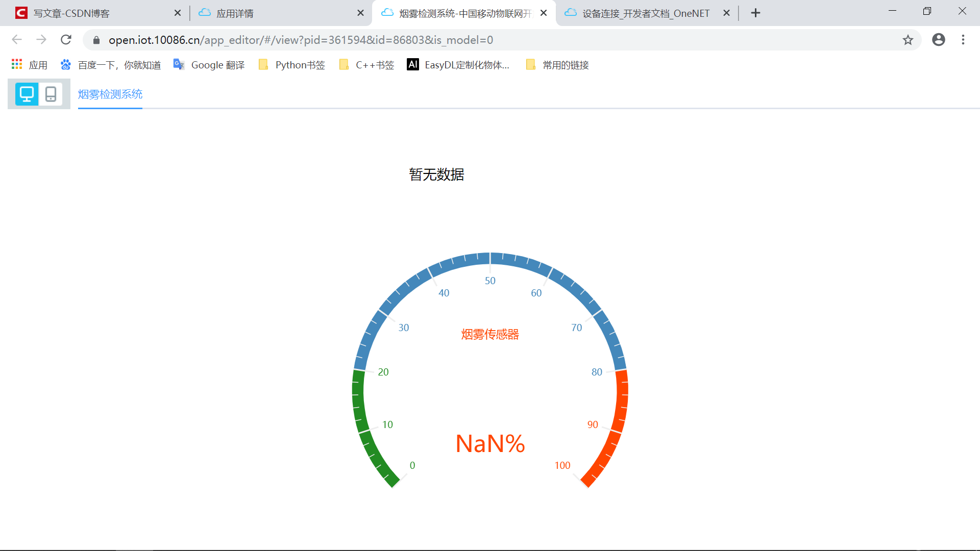
Task: Open a new browser tab
Action: click(x=756, y=13)
